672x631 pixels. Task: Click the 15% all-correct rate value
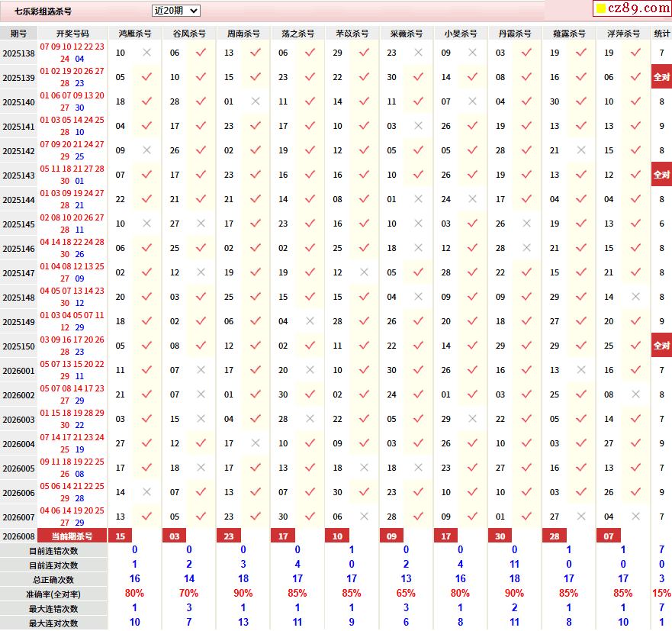(662, 594)
